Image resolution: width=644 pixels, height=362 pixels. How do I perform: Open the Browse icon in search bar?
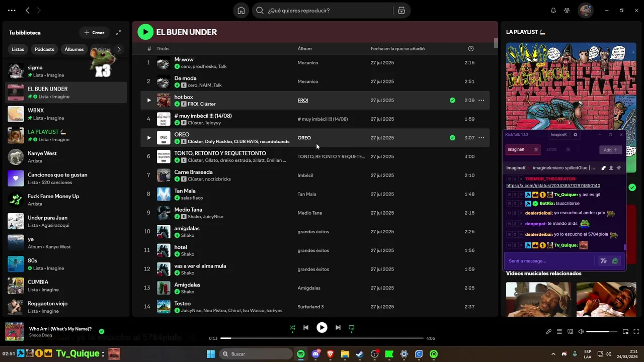(401, 11)
